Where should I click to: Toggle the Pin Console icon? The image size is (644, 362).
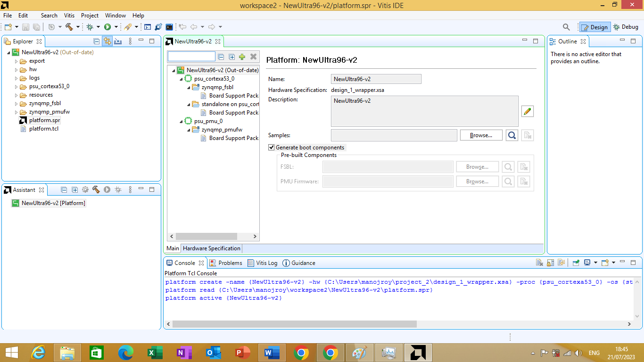[576, 263]
